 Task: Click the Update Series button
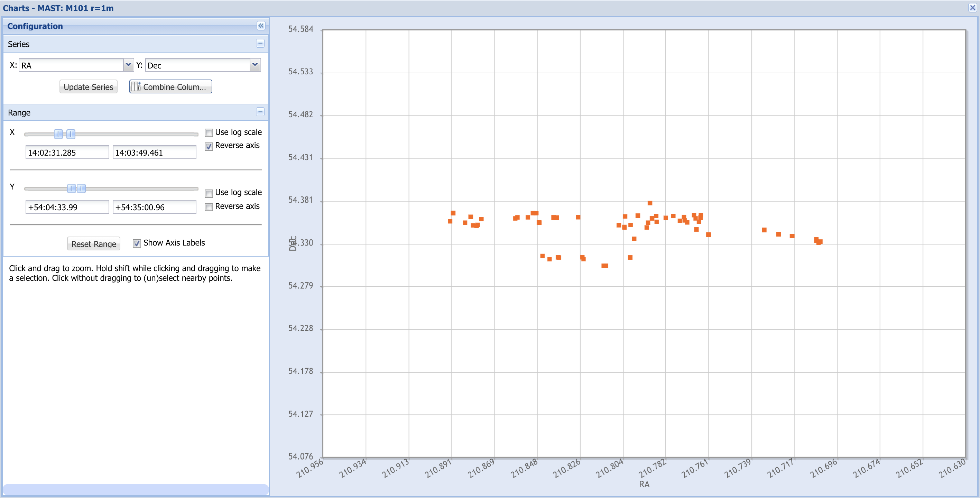[88, 87]
